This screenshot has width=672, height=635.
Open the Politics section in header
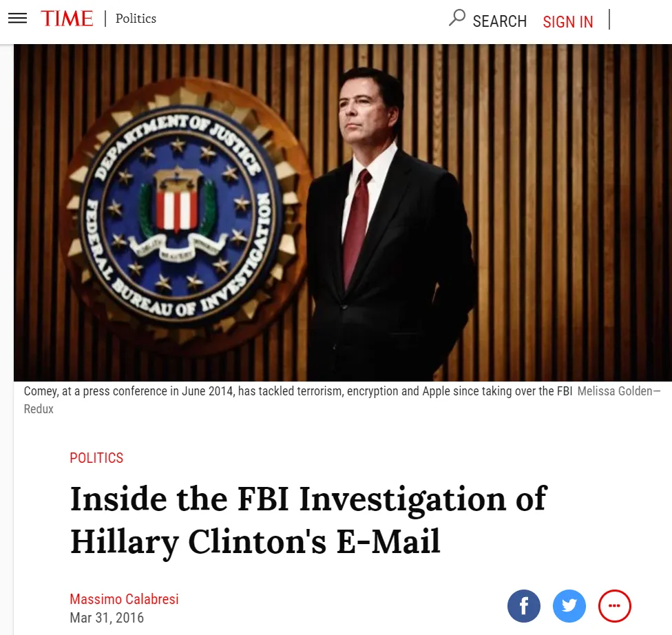[x=136, y=19]
